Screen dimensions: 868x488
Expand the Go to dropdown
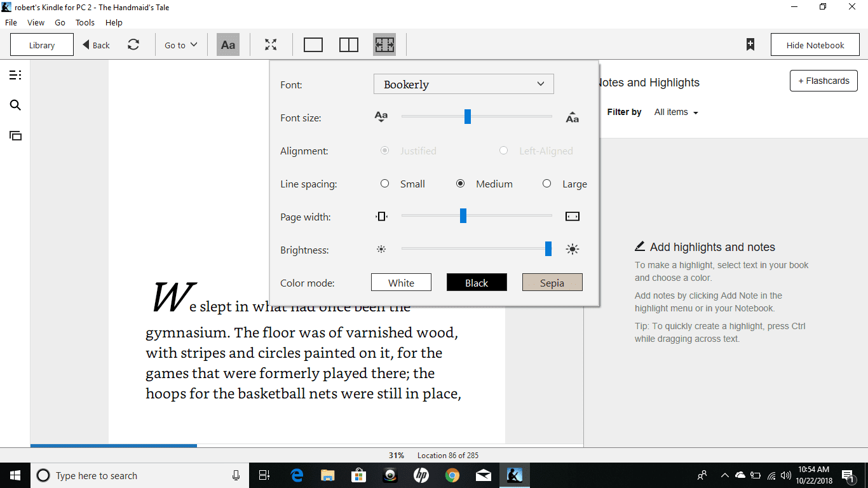click(x=181, y=45)
